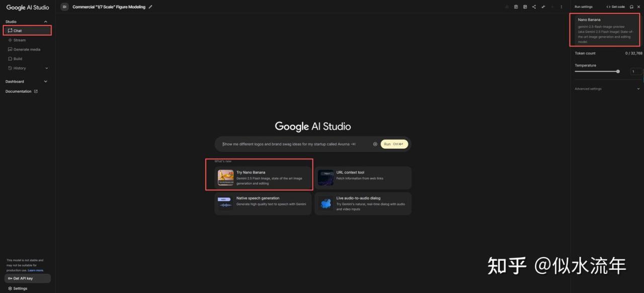
Task: Click the Get API key button
Action: pyautogui.click(x=27, y=278)
